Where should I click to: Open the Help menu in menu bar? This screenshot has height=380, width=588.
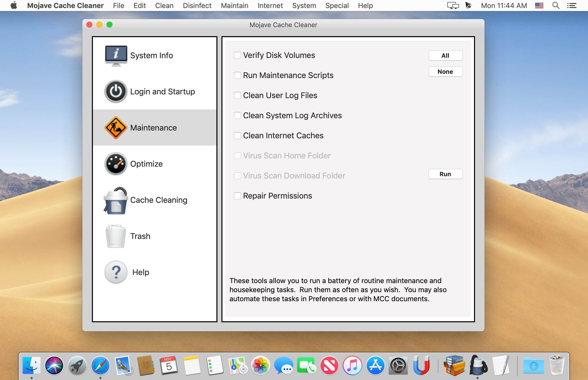pyautogui.click(x=365, y=6)
